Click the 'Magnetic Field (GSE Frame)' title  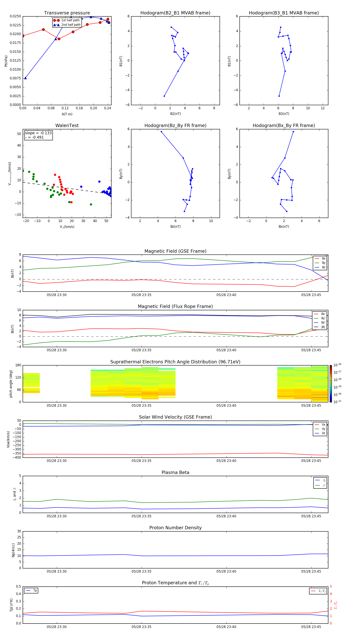tap(175, 251)
